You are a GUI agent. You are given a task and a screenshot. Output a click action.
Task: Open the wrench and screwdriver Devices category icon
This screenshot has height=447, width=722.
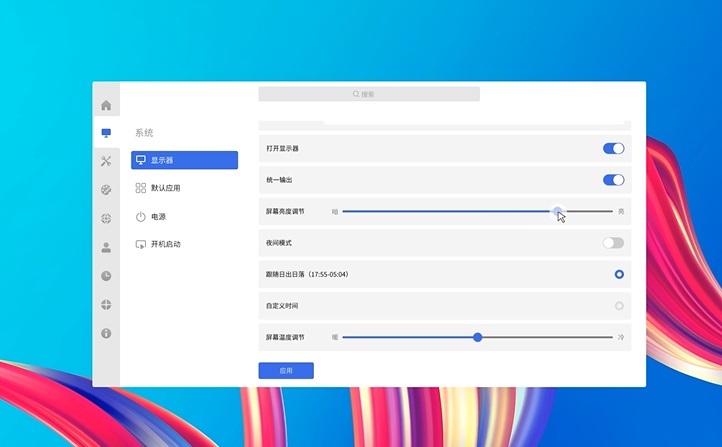tap(106, 161)
